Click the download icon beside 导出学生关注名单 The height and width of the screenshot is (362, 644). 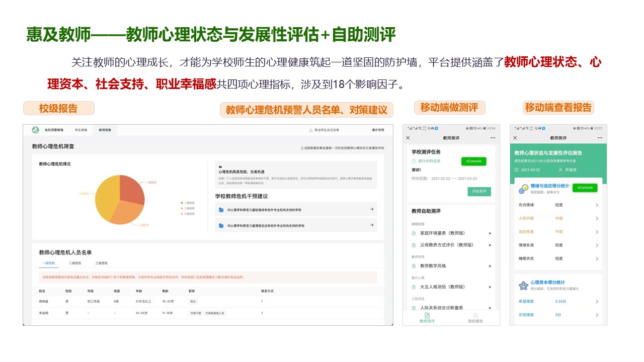pos(310,130)
